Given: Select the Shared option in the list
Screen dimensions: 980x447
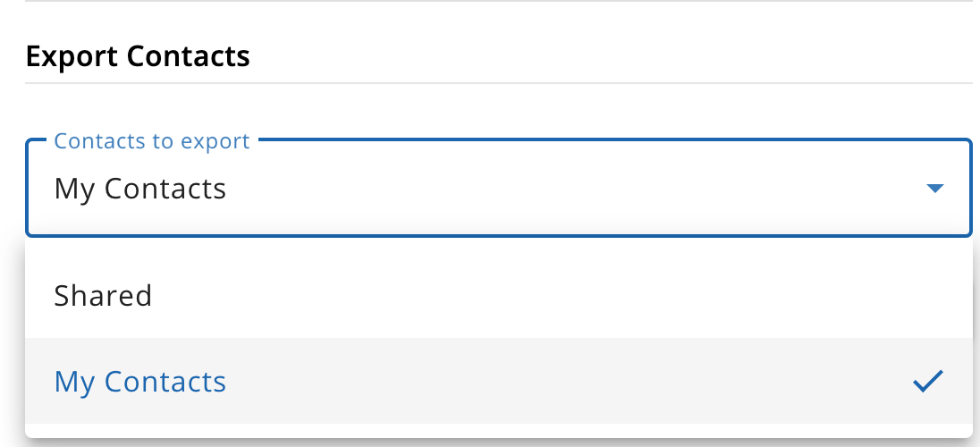Looking at the screenshot, I should pos(498,295).
